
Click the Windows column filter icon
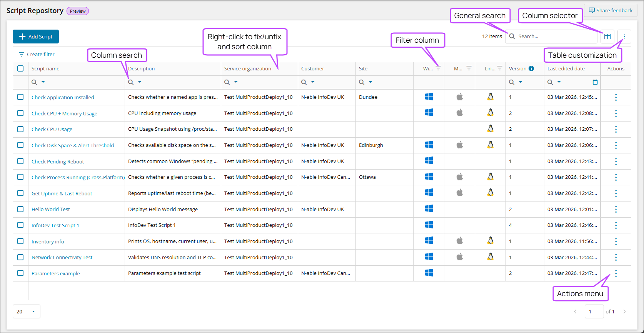(438, 68)
